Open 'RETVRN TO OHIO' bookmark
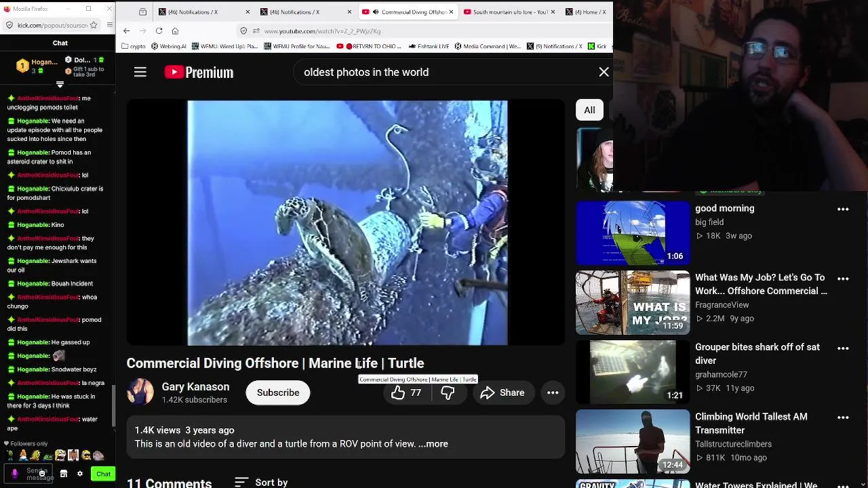The width and height of the screenshot is (868, 488). (x=370, y=46)
